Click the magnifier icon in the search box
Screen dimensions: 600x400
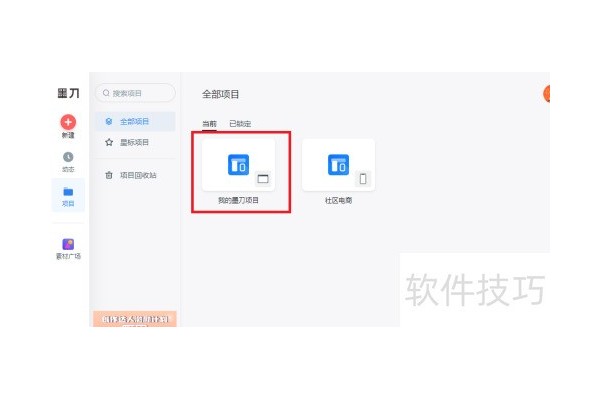[106, 93]
